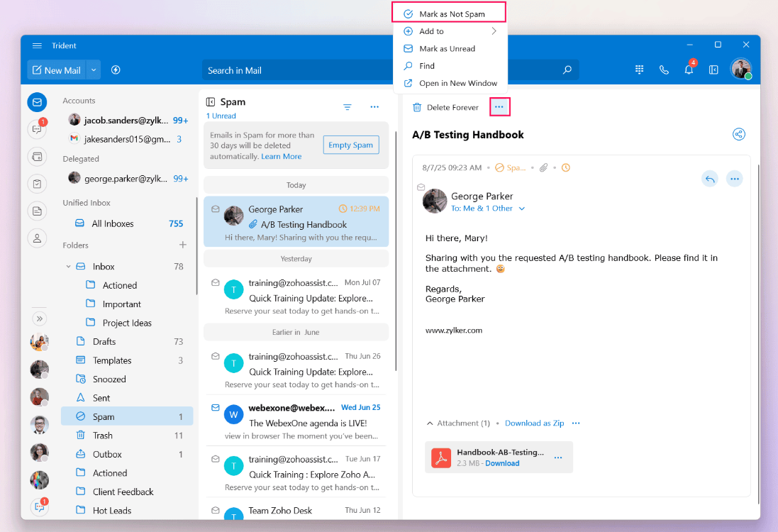Click the www.zylker.com link
The height and width of the screenshot is (532, 778).
[x=453, y=331]
